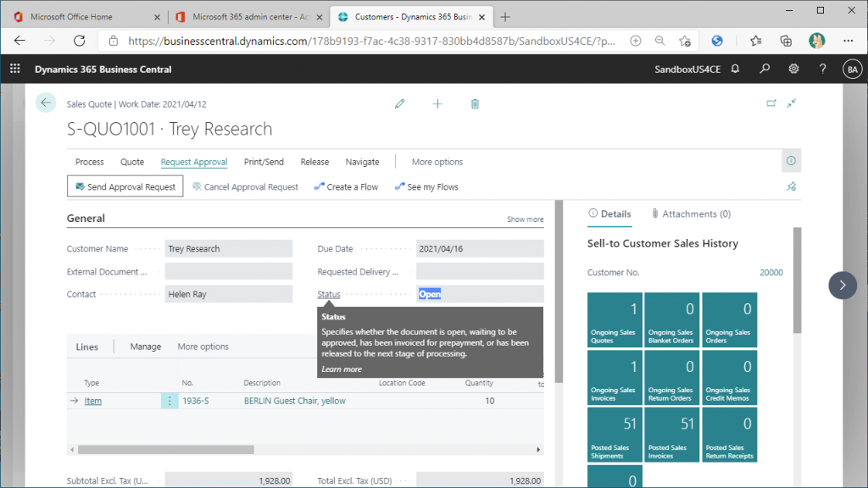The height and width of the screenshot is (488, 868).
Task: Go back with the page arrow button
Action: (x=46, y=103)
